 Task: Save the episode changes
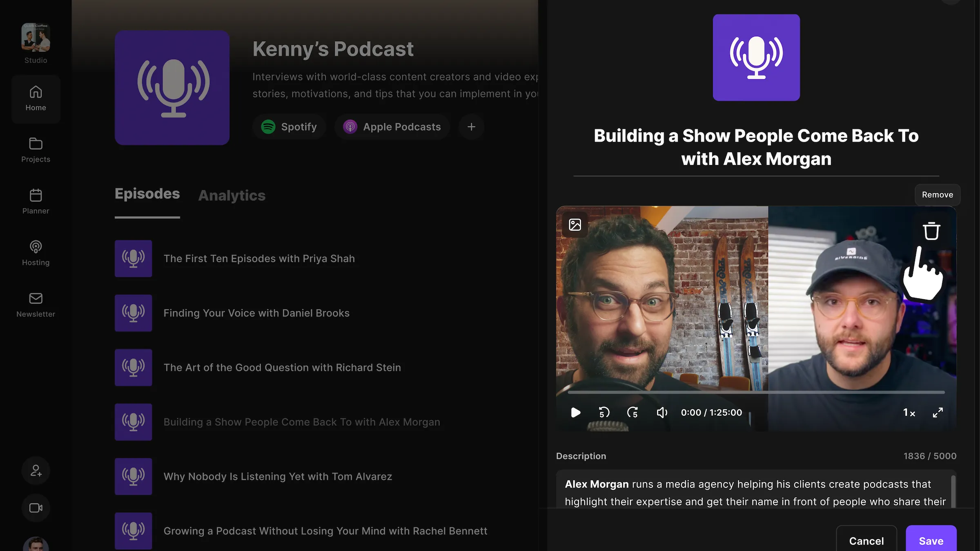click(x=931, y=539)
